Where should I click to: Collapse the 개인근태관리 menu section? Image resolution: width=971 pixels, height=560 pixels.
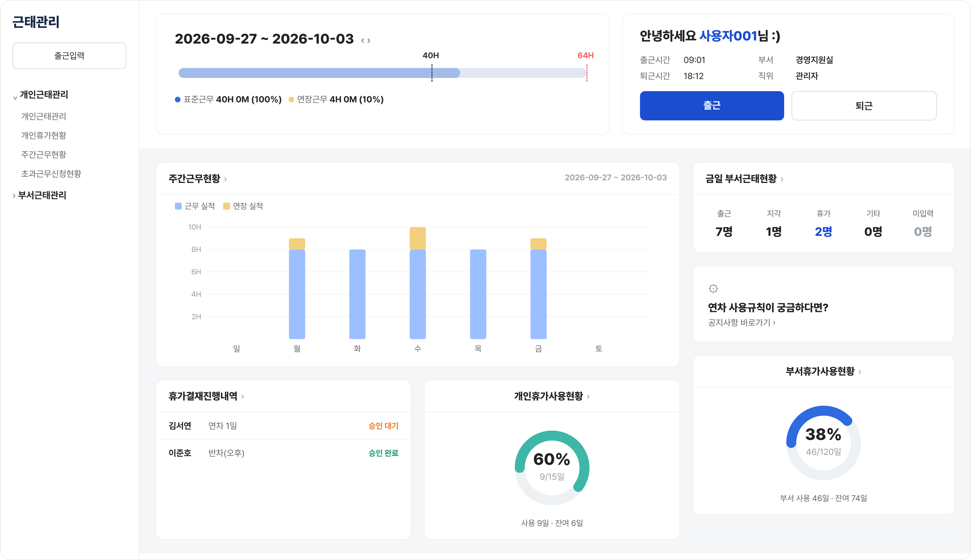[40, 95]
